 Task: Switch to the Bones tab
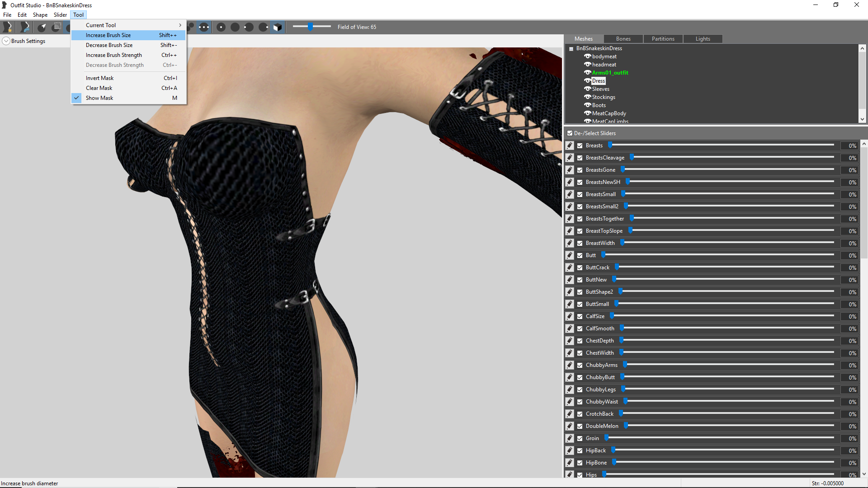tap(623, 39)
